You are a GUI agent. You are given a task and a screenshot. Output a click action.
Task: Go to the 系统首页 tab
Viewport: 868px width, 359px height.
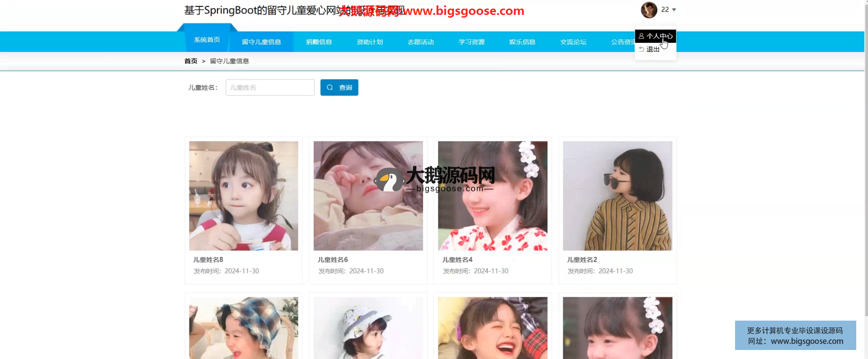click(x=207, y=40)
